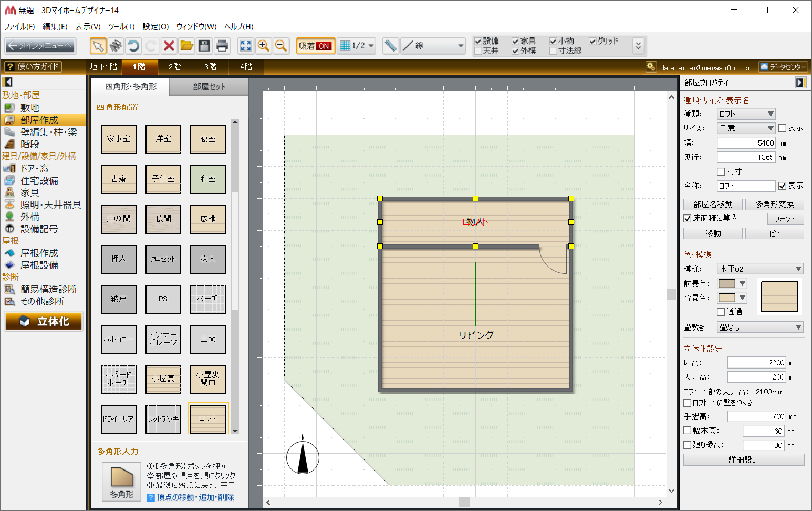Enable the 寸法線 checkbox
Viewport: 812px width, 511px height.
coord(553,51)
